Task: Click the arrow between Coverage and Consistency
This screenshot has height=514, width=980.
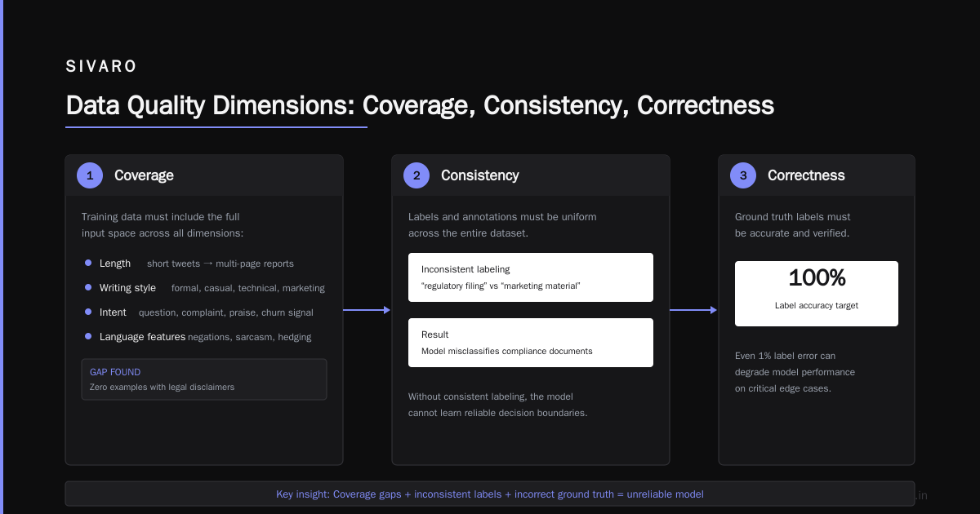Action: pyautogui.click(x=367, y=310)
